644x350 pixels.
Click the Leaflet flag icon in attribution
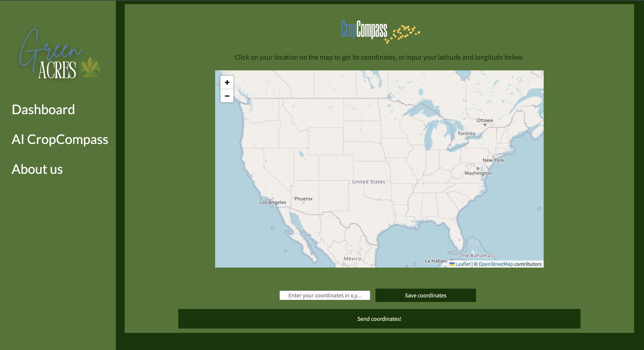point(451,264)
